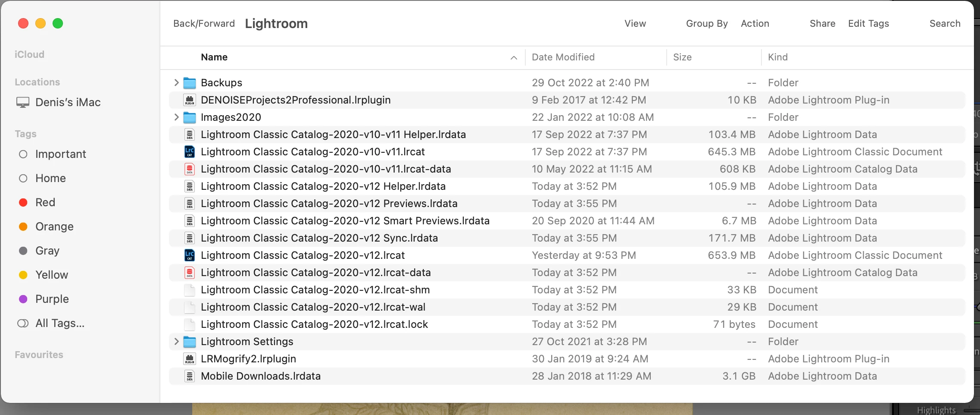Select file name Lightroom Classic Catalog-2020-v12.lrcat
Screen dimensions: 980x415
pos(303,255)
